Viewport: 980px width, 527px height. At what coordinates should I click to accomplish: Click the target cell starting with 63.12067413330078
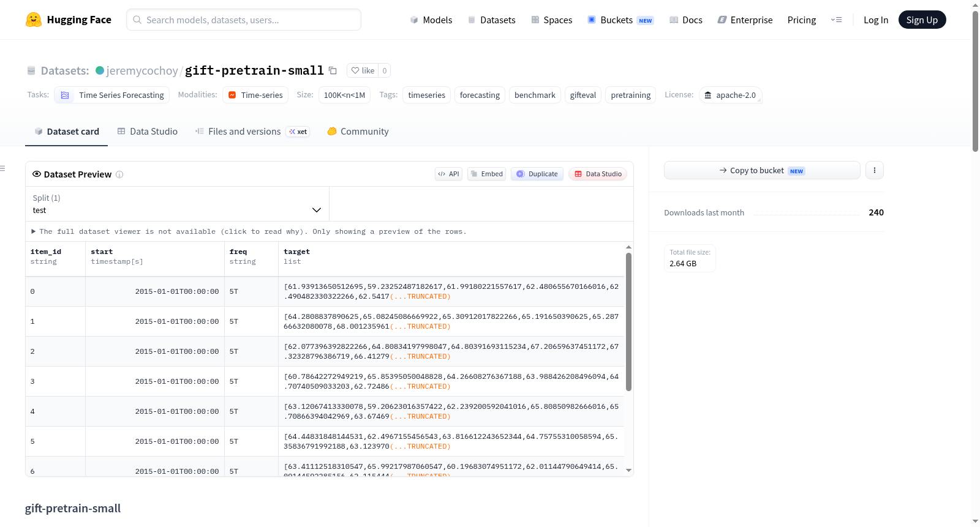tap(451, 411)
